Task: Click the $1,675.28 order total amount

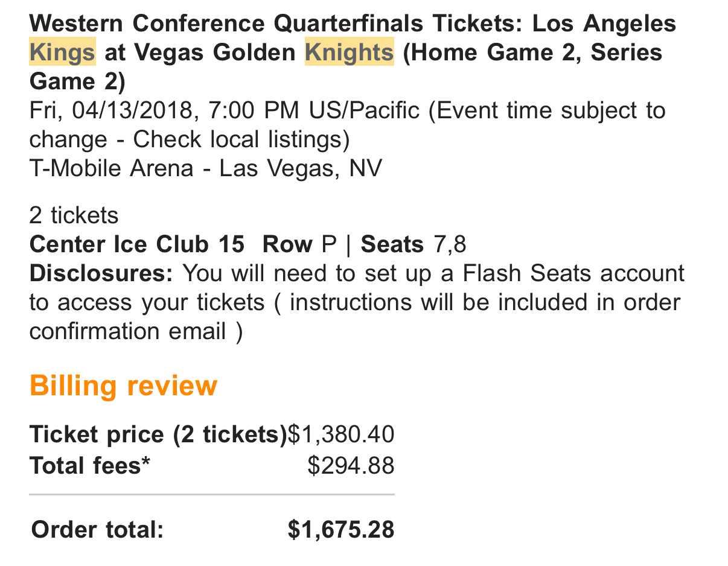Action: pos(341,530)
